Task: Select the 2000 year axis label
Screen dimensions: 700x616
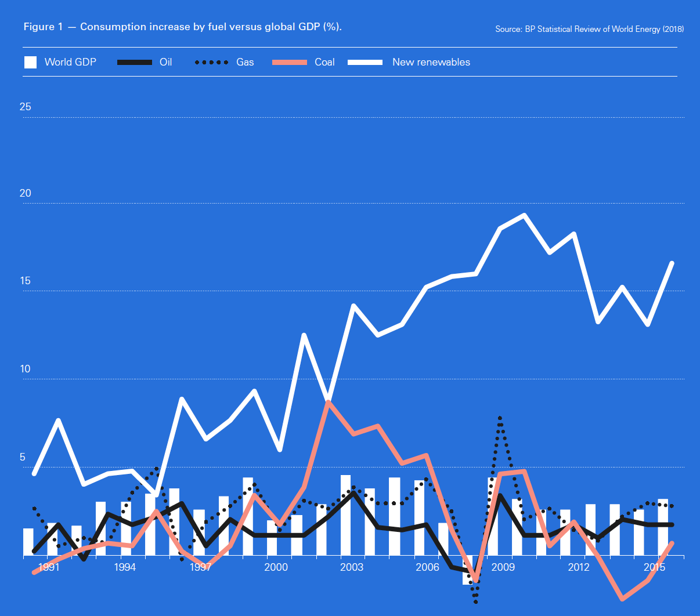Action: 276,567
